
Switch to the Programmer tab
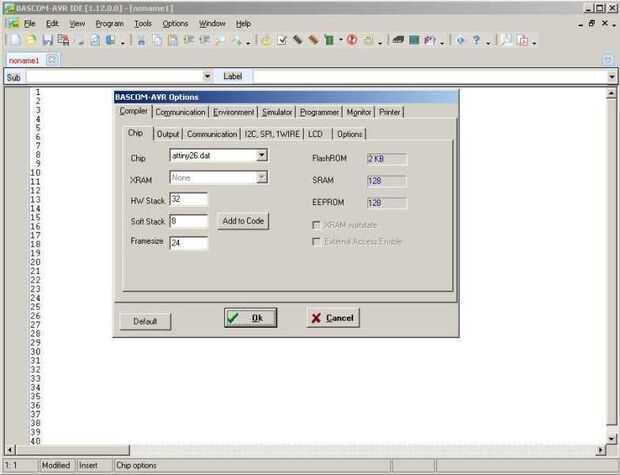coord(319,112)
